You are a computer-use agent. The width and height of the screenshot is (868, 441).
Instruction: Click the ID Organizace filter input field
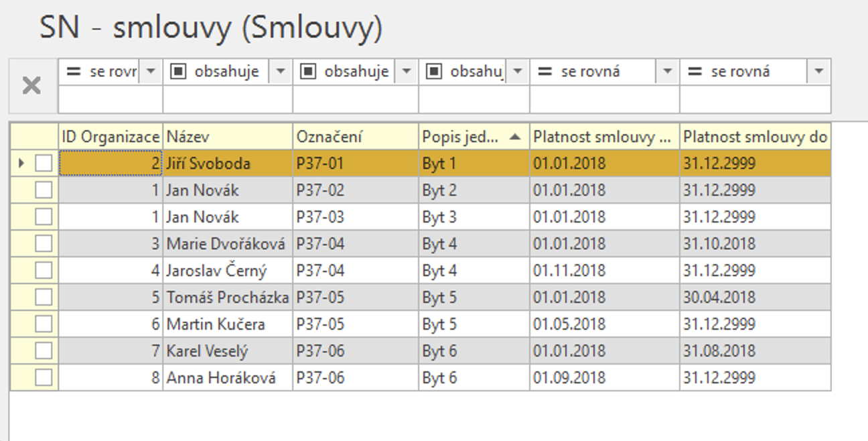[x=111, y=99]
